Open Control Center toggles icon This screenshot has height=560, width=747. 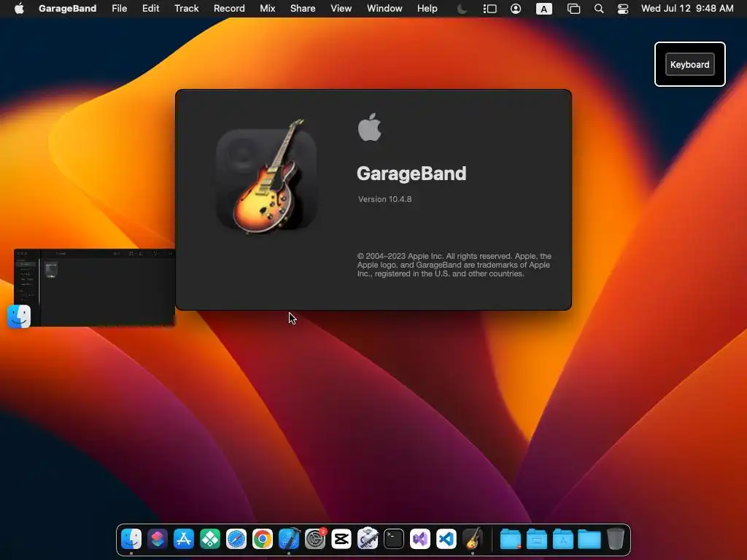623,9
